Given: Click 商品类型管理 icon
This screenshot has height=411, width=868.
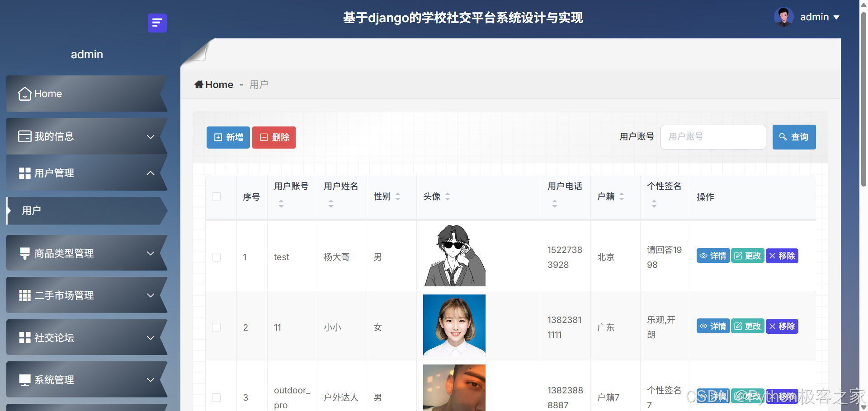Looking at the screenshot, I should pyautogui.click(x=24, y=253).
